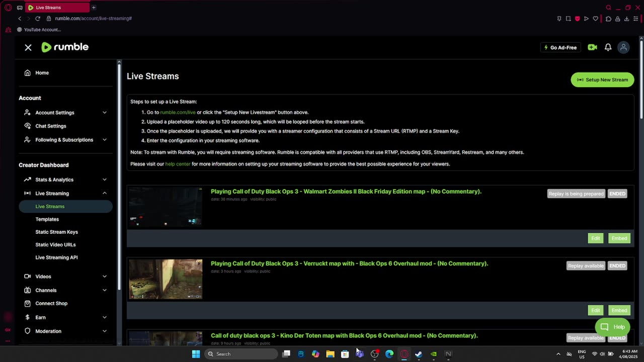Edit the Walmart Zombies II stream
Screen dimensions: 644x362
595,238
